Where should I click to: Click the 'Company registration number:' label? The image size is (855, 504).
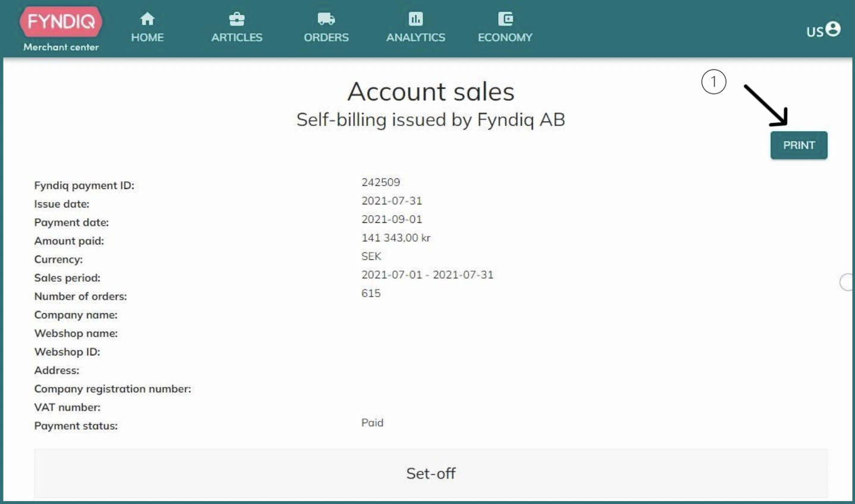[x=112, y=389]
